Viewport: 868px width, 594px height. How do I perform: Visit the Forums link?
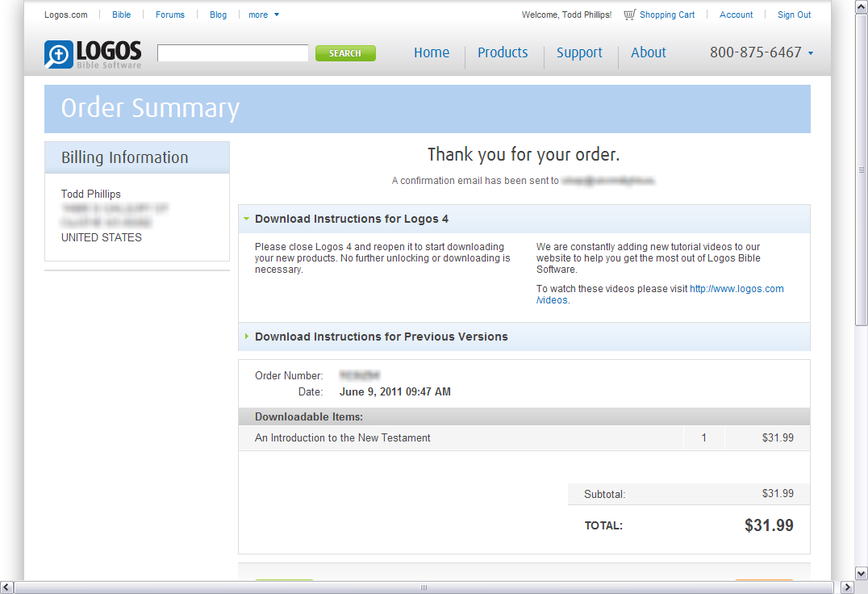point(170,15)
